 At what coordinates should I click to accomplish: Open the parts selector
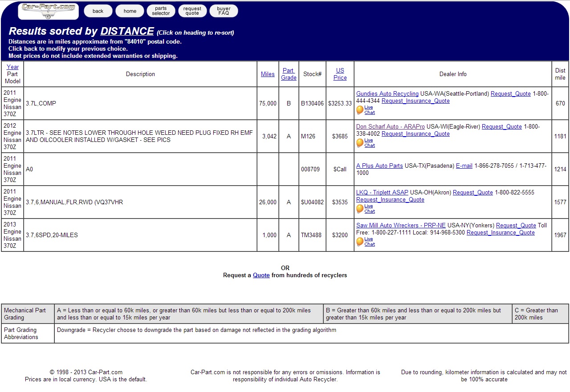pos(161,11)
